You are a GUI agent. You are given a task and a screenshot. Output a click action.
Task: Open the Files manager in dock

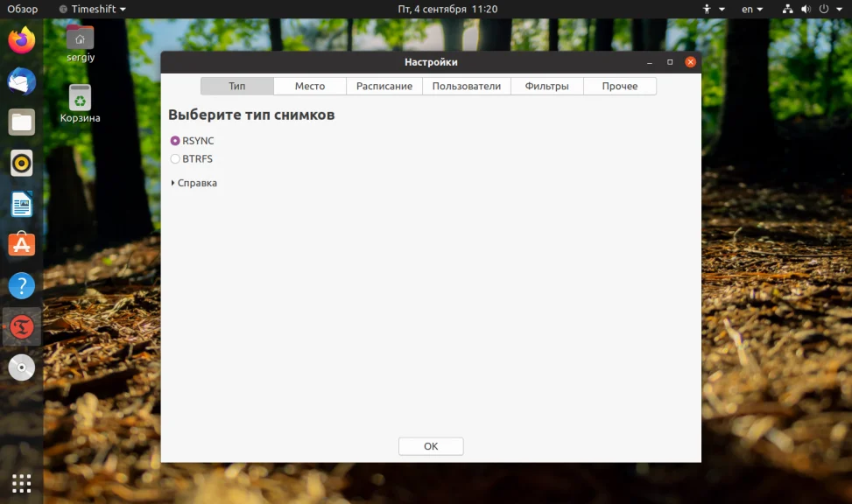tap(22, 122)
